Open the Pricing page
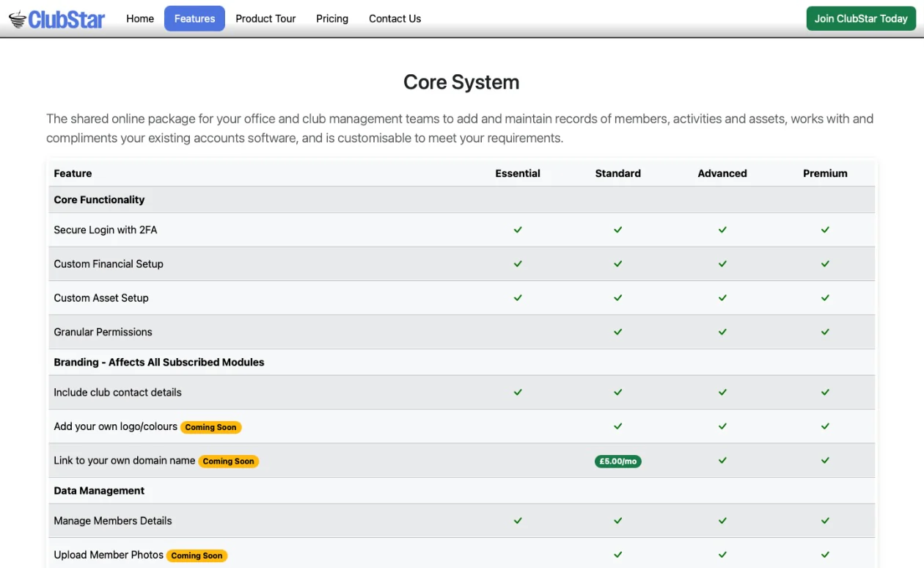This screenshot has width=924, height=568. pos(332,18)
